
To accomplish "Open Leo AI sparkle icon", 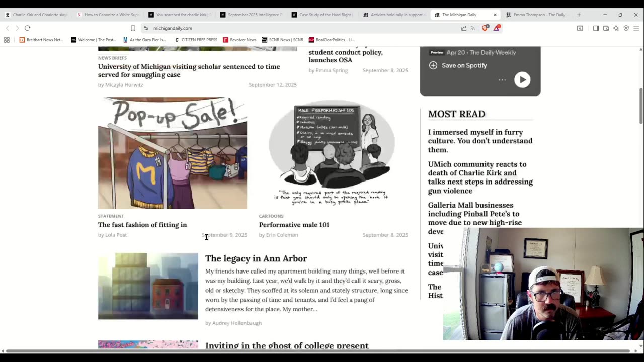I will click(x=616, y=28).
